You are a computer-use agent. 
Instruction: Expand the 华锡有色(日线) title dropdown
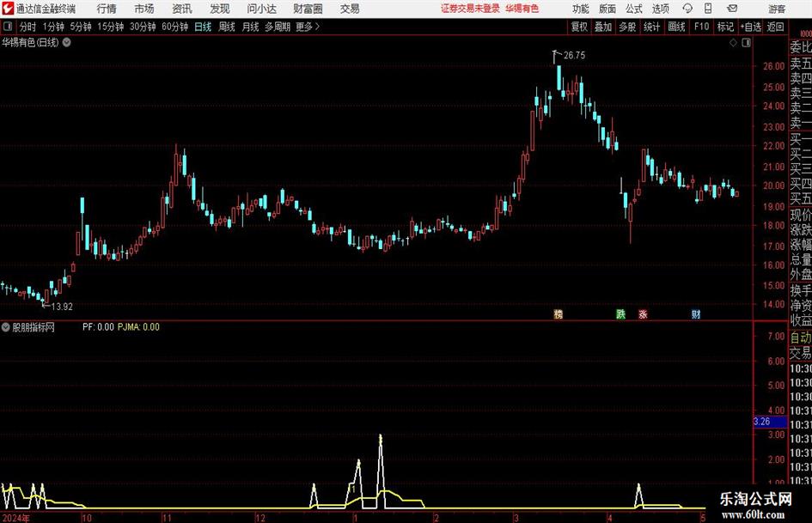pos(67,42)
